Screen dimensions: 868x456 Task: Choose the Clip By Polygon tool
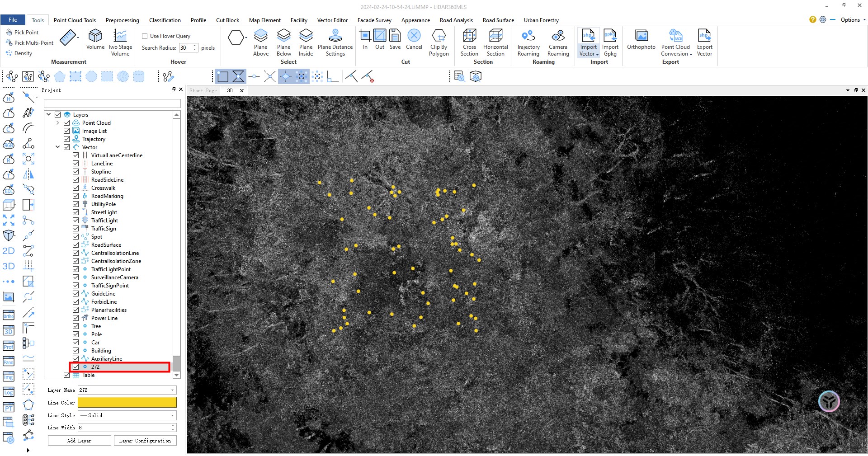point(439,42)
